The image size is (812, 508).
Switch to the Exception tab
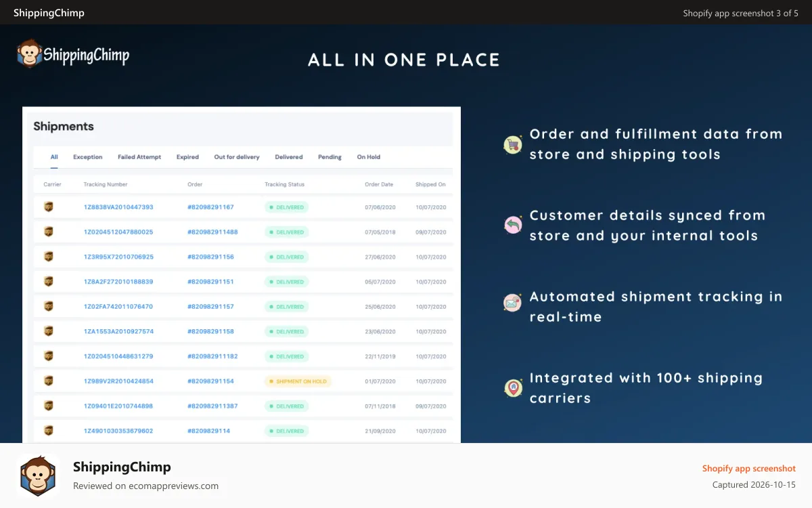(88, 157)
